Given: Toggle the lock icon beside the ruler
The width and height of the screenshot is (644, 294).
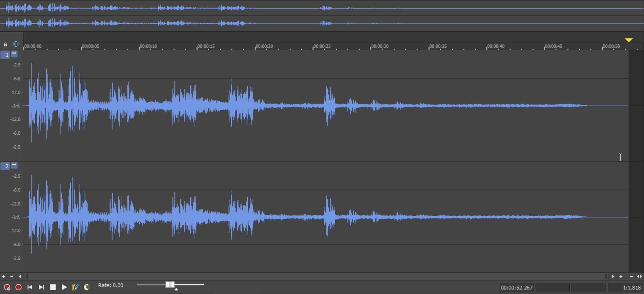Looking at the screenshot, I should (5, 45).
